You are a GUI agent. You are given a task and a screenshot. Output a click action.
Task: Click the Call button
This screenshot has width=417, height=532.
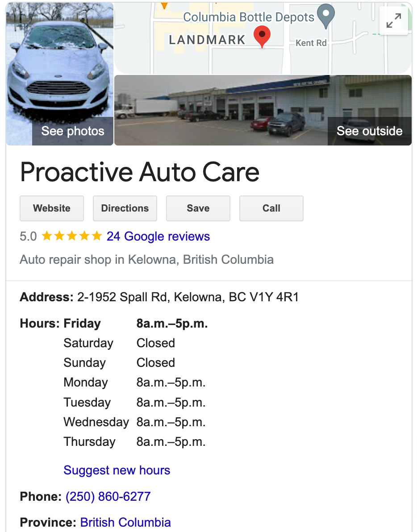(x=271, y=208)
